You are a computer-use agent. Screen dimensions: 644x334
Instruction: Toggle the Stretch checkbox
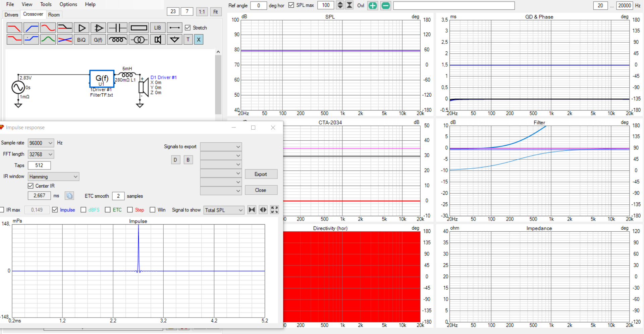click(187, 28)
